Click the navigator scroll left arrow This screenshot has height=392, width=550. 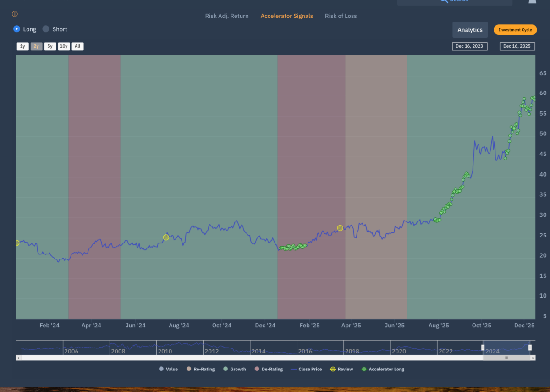click(19, 357)
